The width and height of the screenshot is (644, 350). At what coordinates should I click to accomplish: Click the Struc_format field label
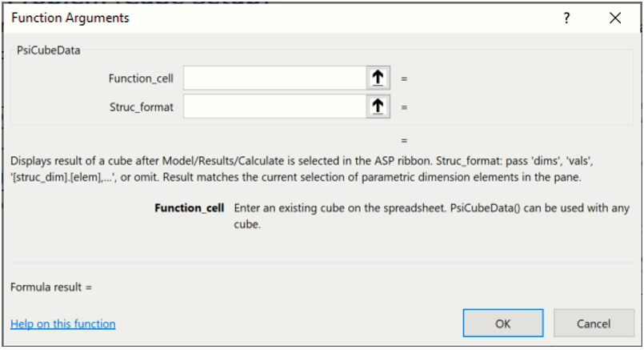142,107
